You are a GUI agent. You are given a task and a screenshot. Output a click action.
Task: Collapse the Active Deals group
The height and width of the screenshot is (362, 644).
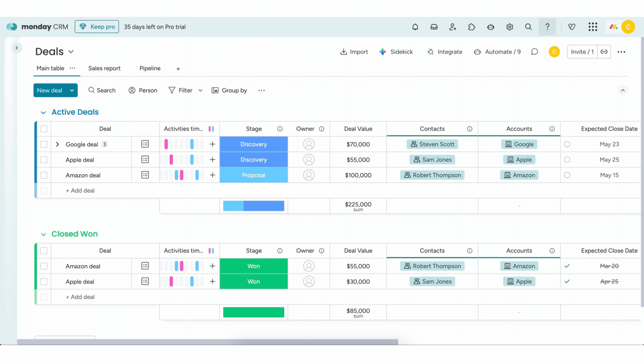(43, 113)
